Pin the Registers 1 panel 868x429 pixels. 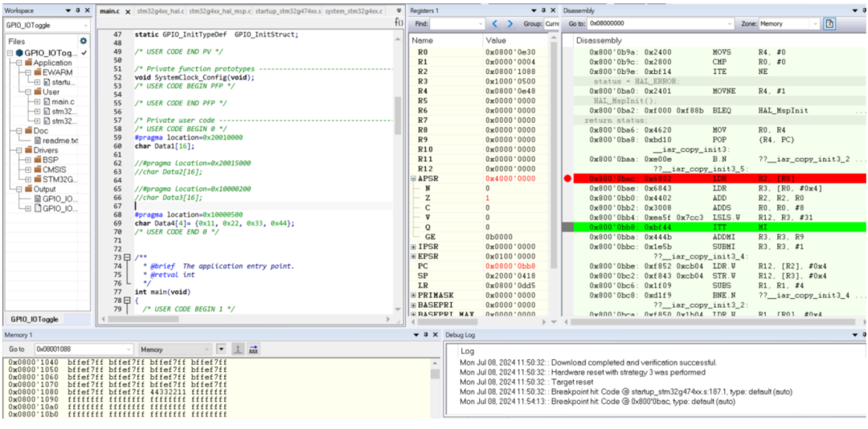pos(543,10)
